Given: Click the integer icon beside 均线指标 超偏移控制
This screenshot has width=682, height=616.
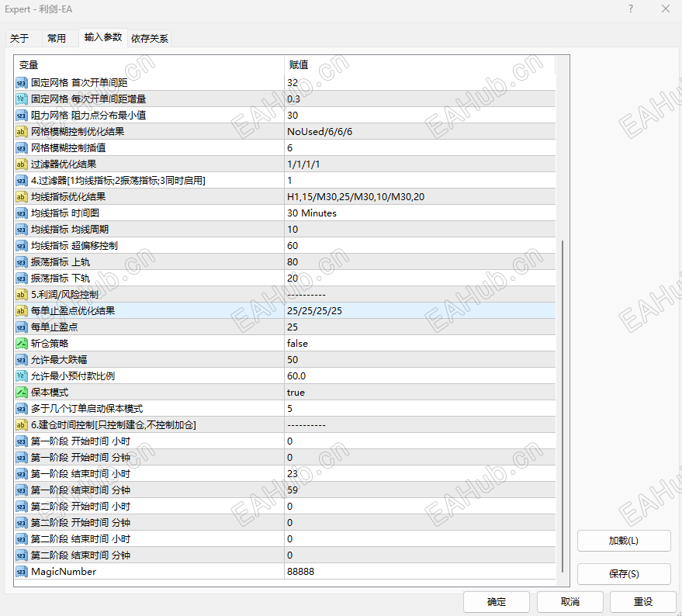Looking at the screenshot, I should click(x=21, y=246).
